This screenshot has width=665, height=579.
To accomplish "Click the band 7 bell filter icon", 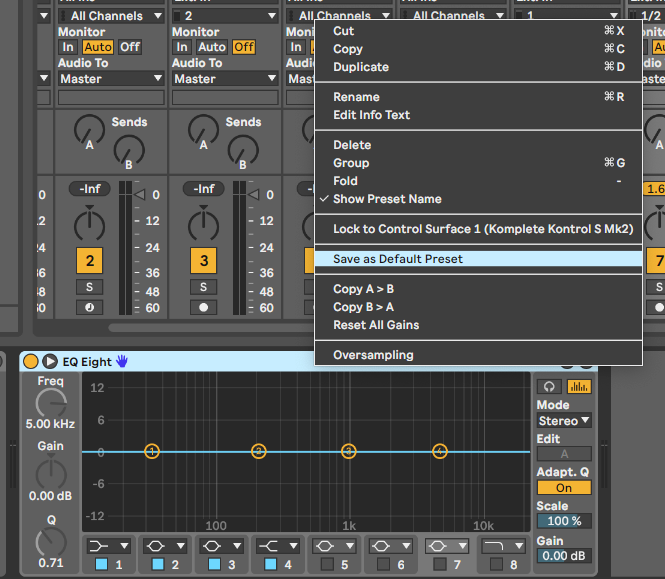I will 437,546.
